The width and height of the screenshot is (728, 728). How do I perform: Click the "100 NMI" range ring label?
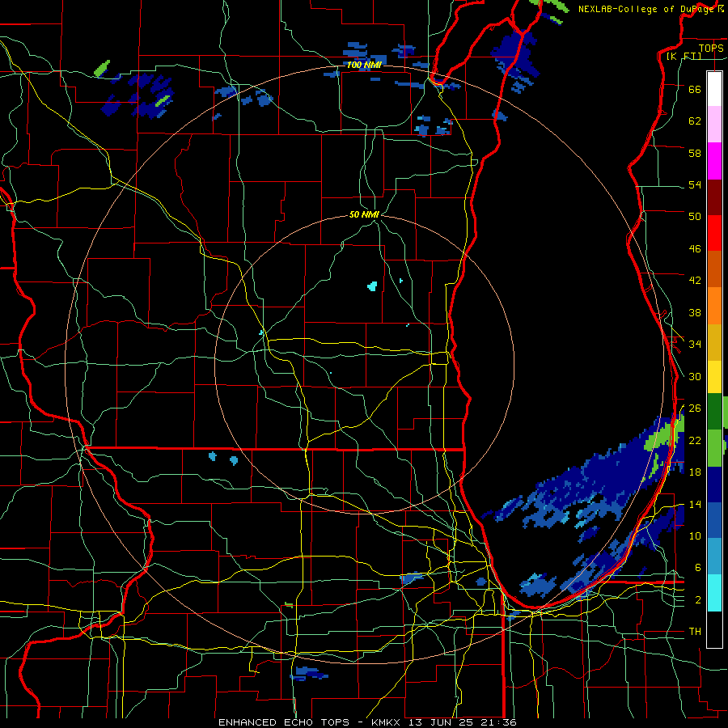tap(364, 65)
